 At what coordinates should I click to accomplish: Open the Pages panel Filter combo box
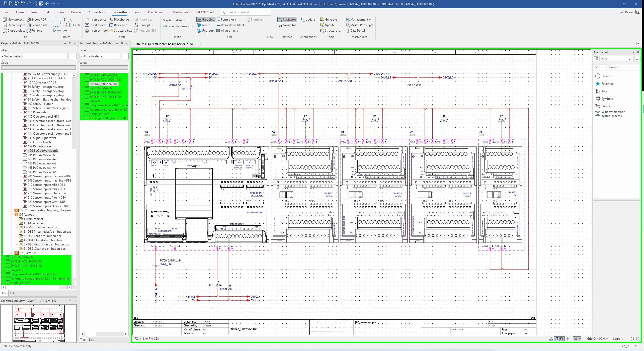[34, 56]
